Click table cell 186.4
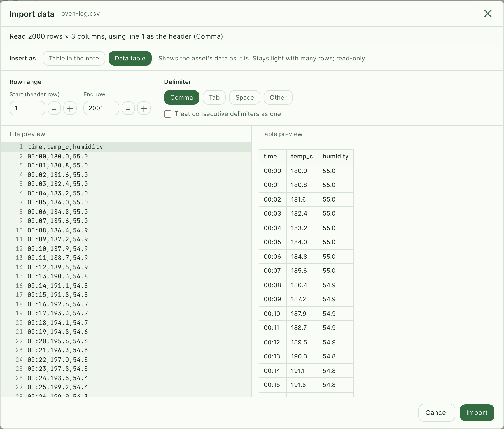The height and width of the screenshot is (429, 504). [302, 285]
